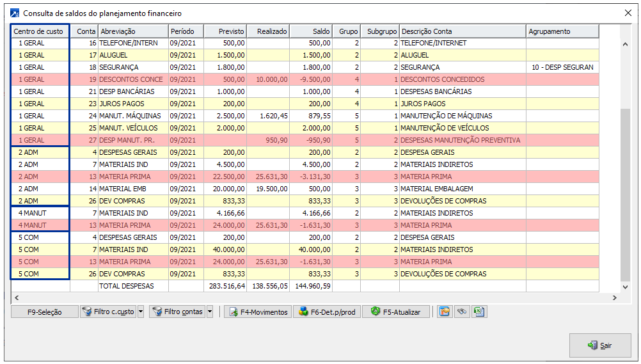
Task: Sort by the Centro de custo column header
Action: point(40,31)
